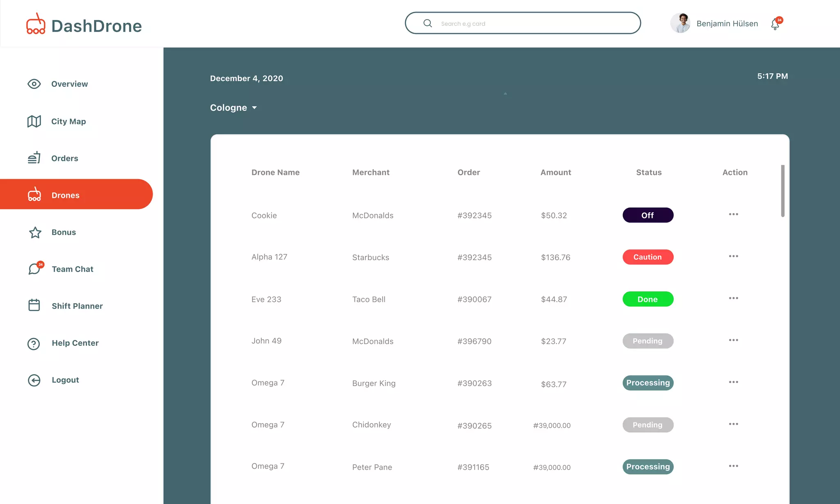Click the Logout label
Image resolution: width=840 pixels, height=504 pixels.
pyautogui.click(x=65, y=380)
